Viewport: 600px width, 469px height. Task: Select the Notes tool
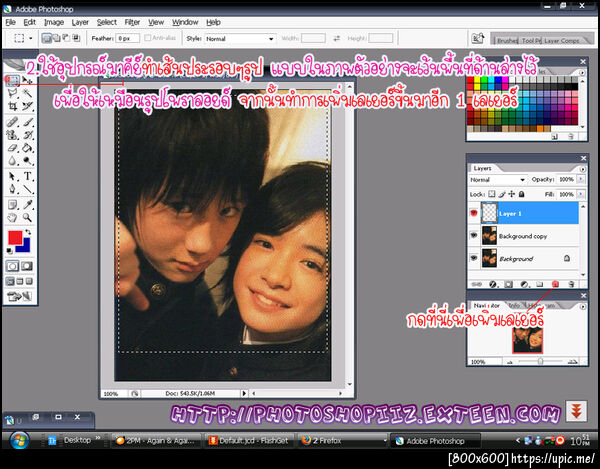click(x=12, y=205)
